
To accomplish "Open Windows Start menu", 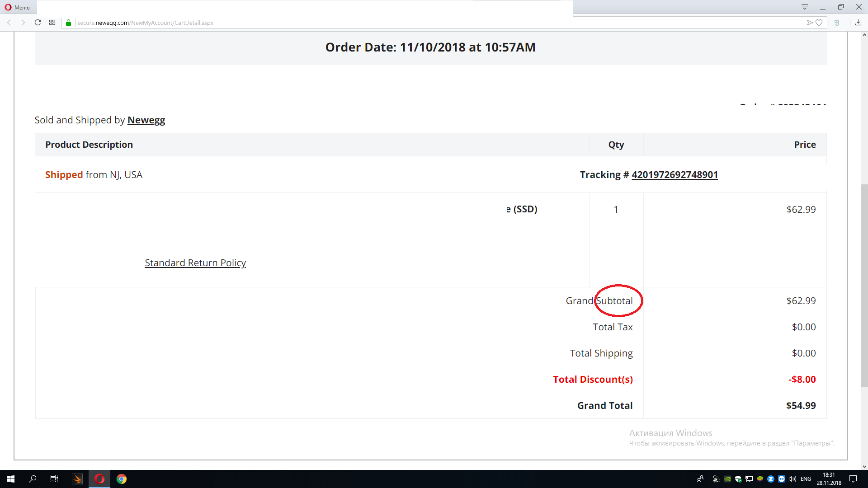I will tap(11, 479).
